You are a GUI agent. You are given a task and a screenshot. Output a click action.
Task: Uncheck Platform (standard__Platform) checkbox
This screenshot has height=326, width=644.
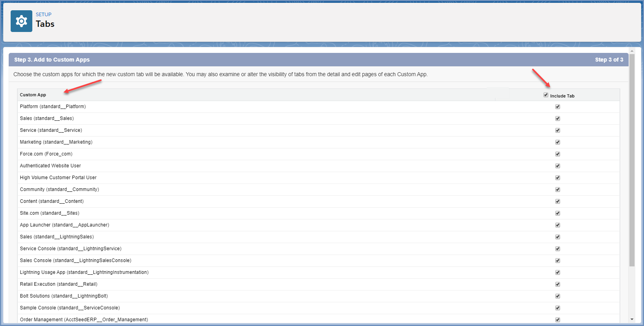point(558,107)
